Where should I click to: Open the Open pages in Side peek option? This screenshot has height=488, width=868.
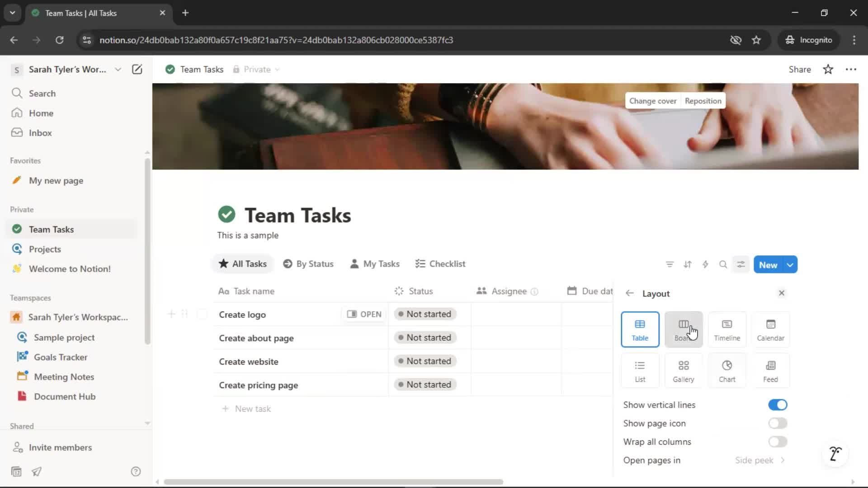point(705,460)
